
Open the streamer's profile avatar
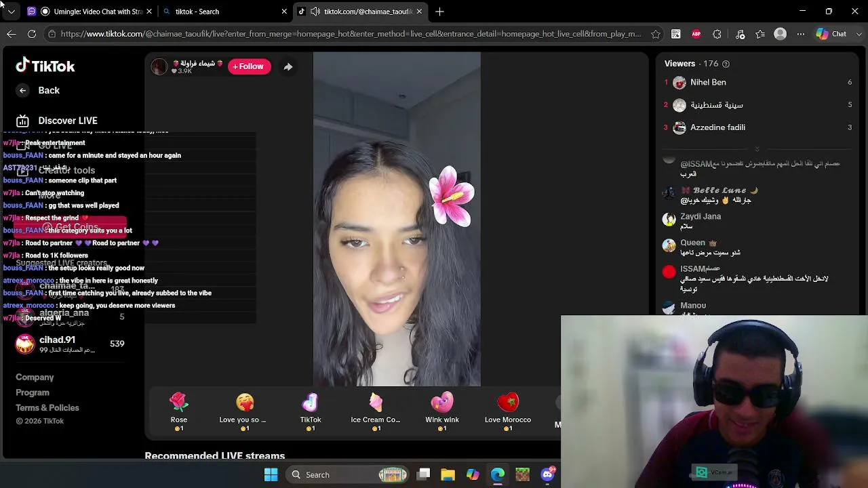159,66
